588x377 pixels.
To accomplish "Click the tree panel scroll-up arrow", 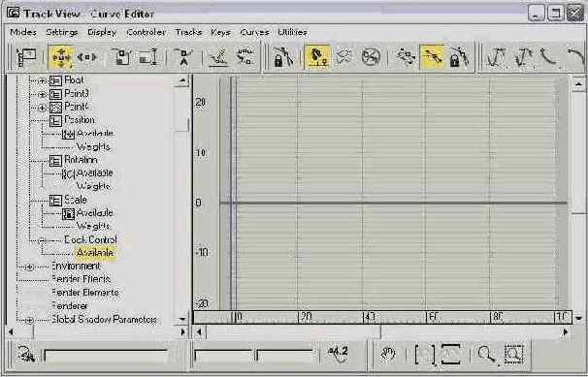I will tap(182, 79).
